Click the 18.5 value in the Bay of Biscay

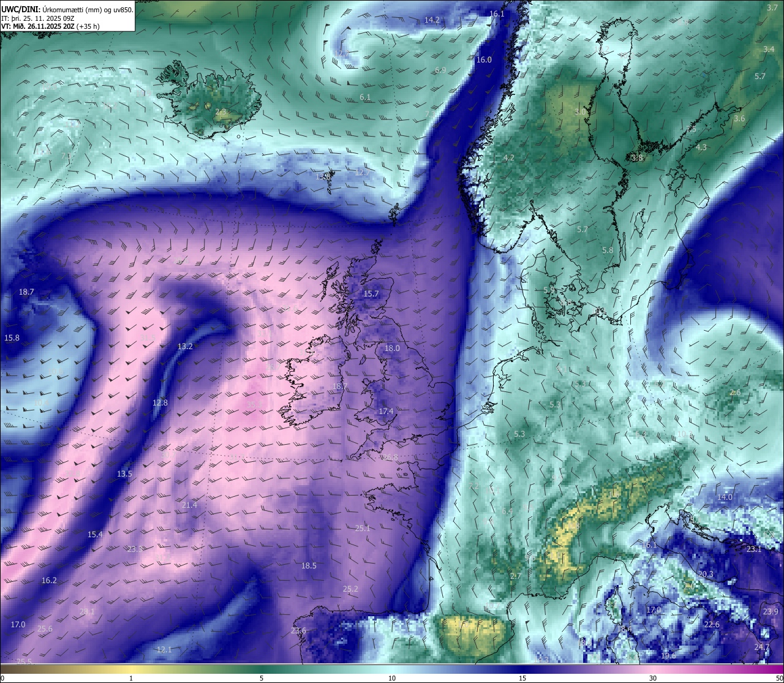click(x=309, y=565)
